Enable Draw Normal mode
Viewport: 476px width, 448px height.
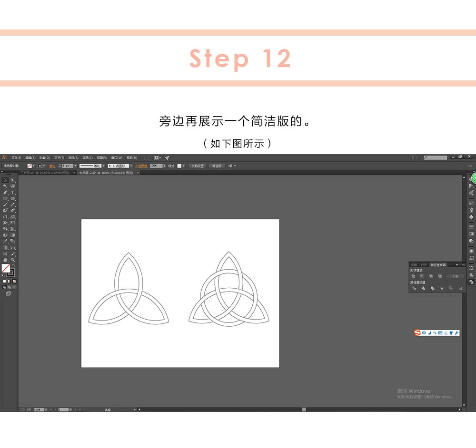pyautogui.click(x=5, y=287)
